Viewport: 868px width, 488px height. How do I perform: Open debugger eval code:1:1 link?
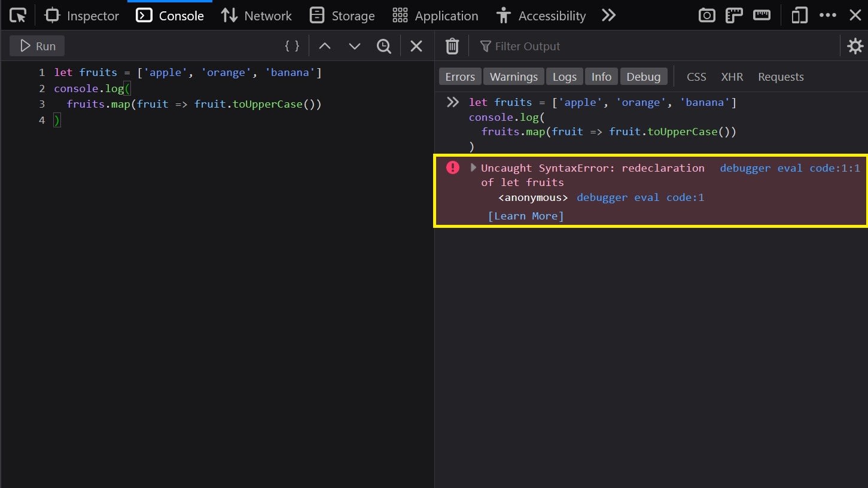790,168
